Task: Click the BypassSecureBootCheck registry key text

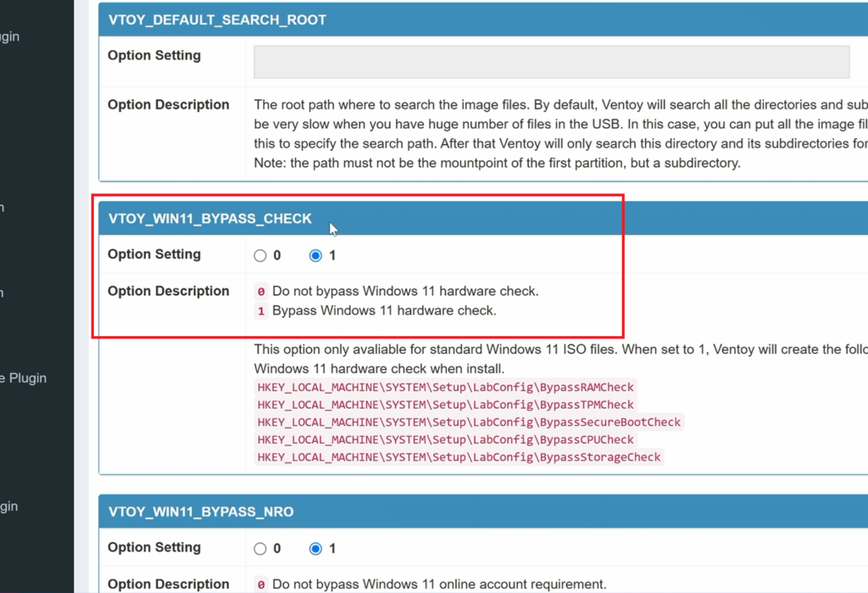Action: click(x=469, y=422)
